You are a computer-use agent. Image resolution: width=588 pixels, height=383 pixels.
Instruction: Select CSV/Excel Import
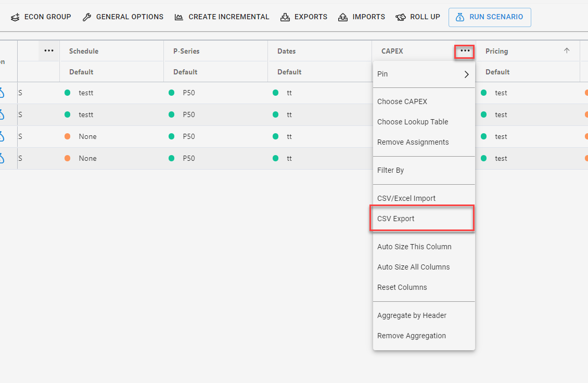424,198
